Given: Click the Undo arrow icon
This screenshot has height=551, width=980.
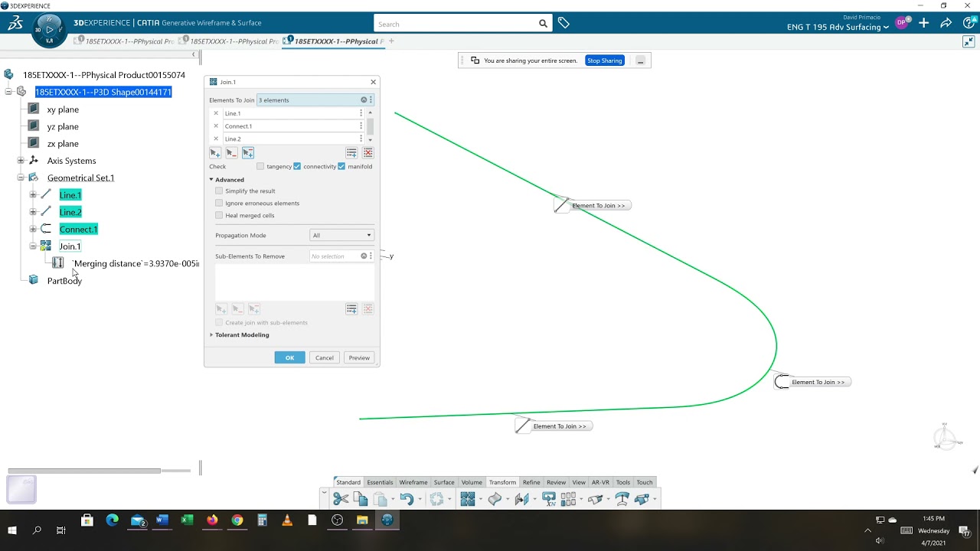Looking at the screenshot, I should click(x=407, y=499).
